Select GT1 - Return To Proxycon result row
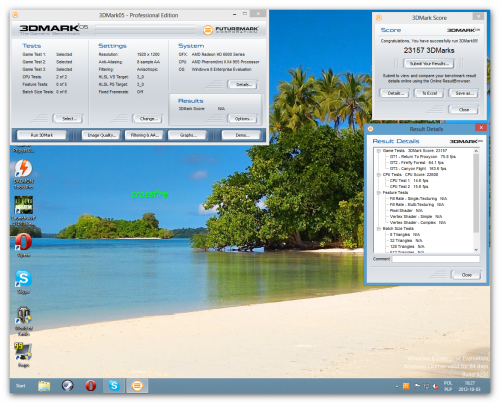Viewport: 500px width, 403px height. click(423, 157)
